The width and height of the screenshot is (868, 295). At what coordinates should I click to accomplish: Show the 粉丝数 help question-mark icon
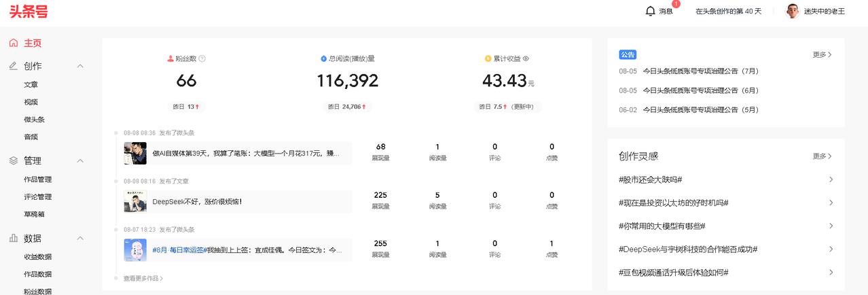(202, 58)
